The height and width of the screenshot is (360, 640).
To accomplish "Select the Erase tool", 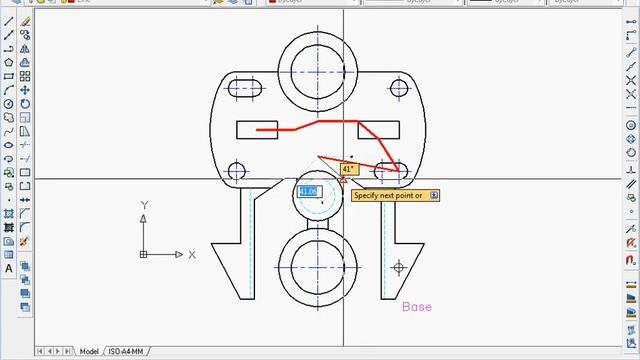I will [25, 21].
